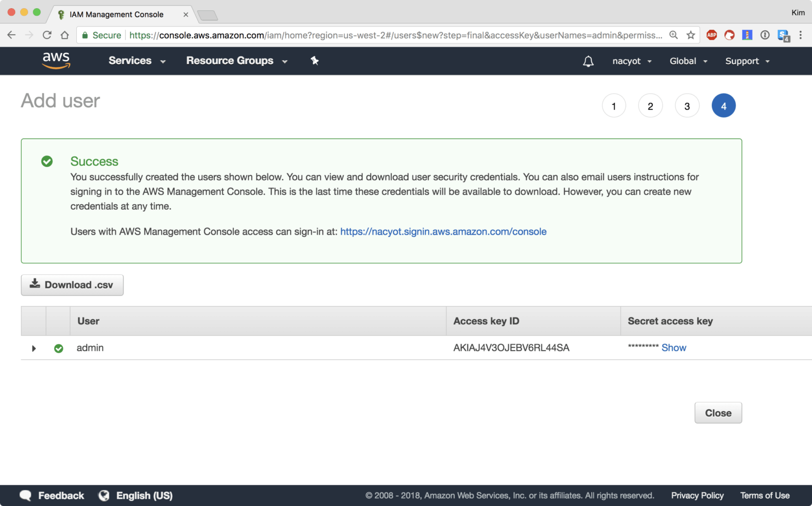Open the Services dropdown menu
The height and width of the screenshot is (506, 812).
[136, 61]
